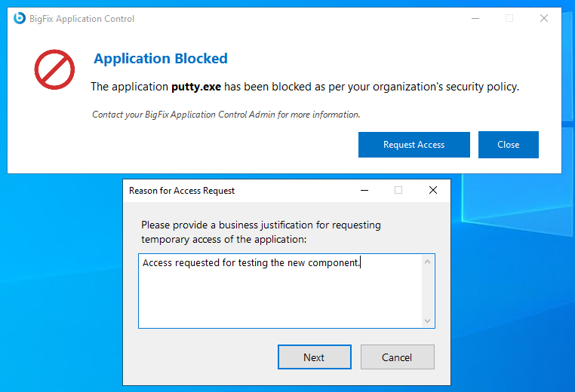Click the BigFix logo in title bar

[x=20, y=18]
